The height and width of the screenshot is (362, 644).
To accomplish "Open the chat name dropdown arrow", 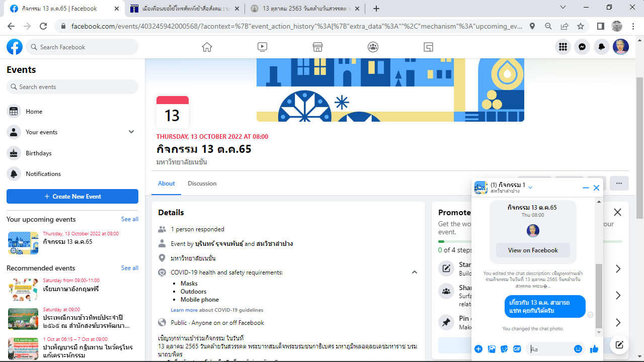I will [530, 188].
